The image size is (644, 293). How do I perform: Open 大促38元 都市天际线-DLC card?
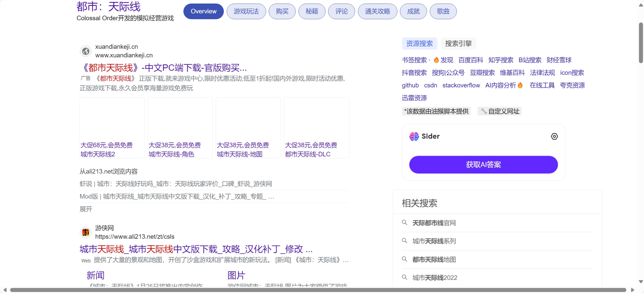tap(317, 128)
